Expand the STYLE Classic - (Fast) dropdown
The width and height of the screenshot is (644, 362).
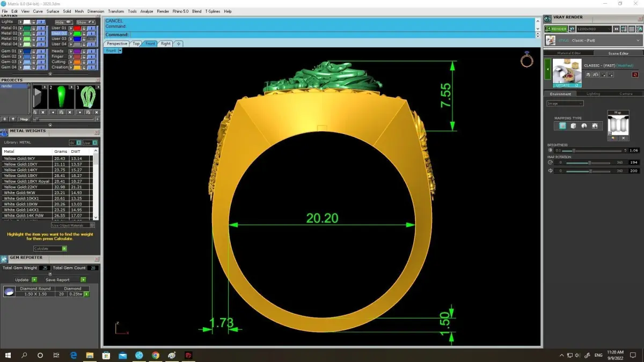(x=594, y=40)
